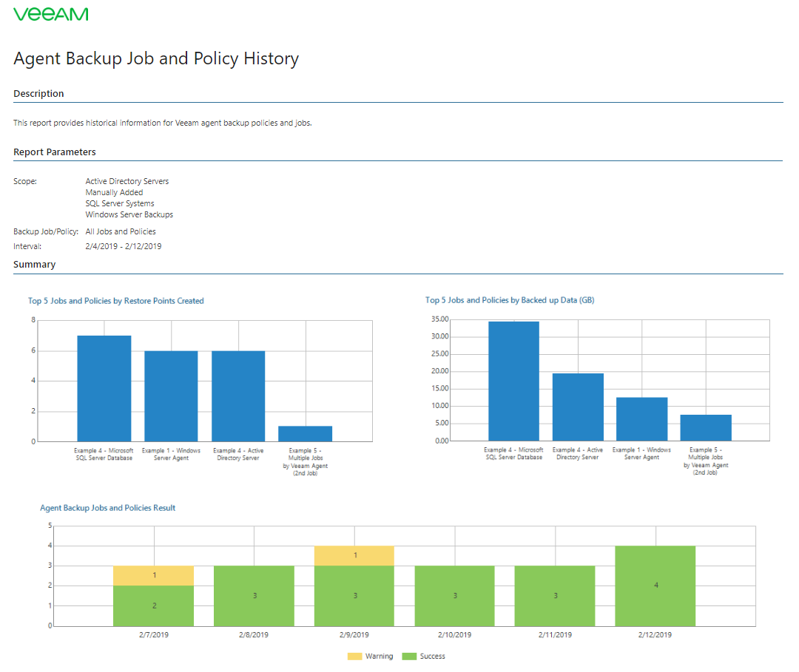This screenshot has height=672, width=799.
Task: Click the yellow Warning segment for 2/9/2019
Action: click(354, 555)
